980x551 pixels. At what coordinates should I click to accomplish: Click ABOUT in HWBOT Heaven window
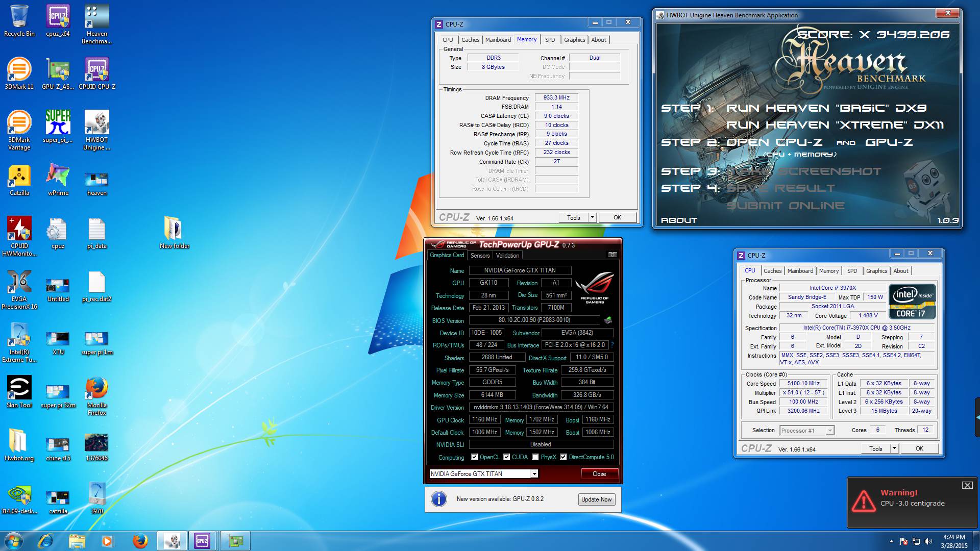[x=679, y=220]
